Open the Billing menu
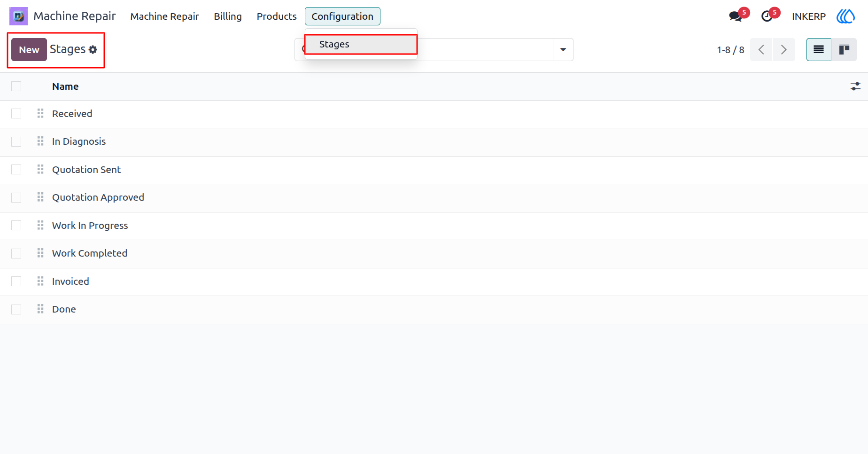 228,16
